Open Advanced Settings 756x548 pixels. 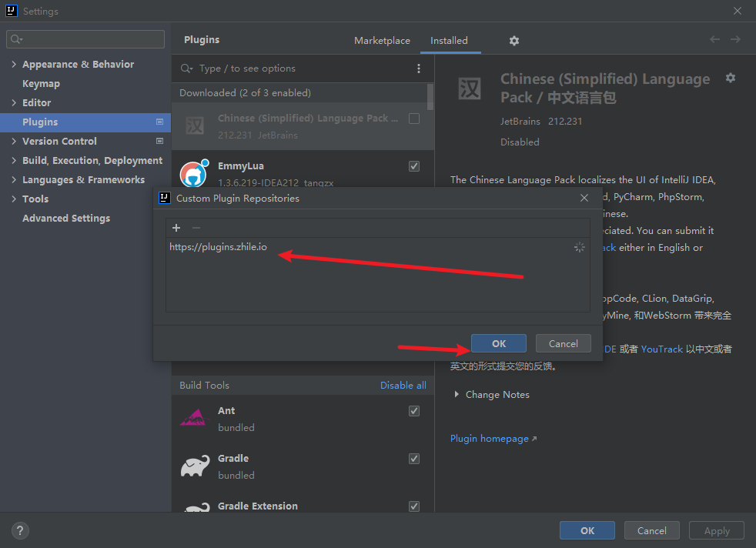point(66,219)
